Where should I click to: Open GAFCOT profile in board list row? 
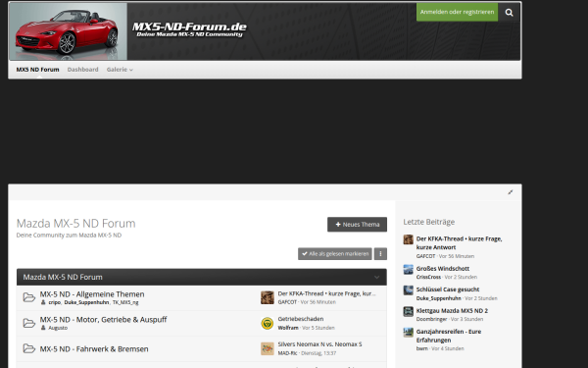(287, 302)
